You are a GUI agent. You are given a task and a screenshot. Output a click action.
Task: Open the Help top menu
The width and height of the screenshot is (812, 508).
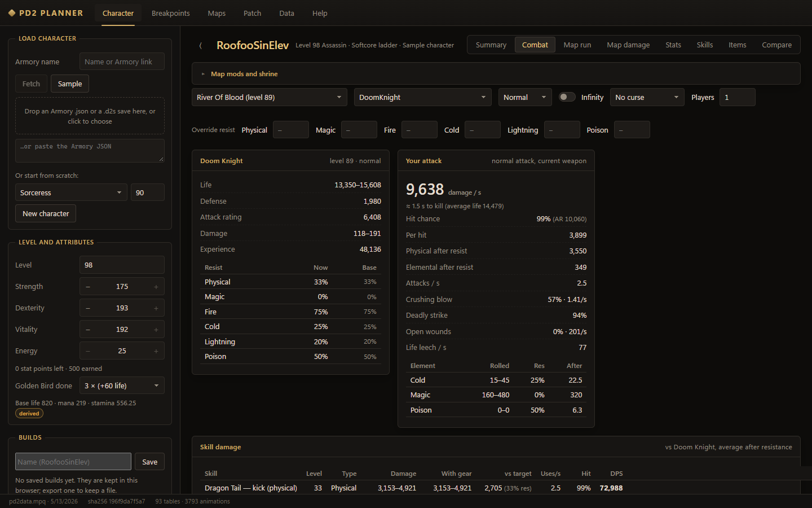[320, 13]
